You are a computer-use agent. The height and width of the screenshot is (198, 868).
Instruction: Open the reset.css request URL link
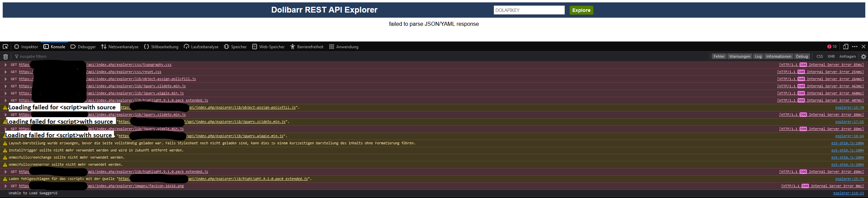(x=90, y=72)
